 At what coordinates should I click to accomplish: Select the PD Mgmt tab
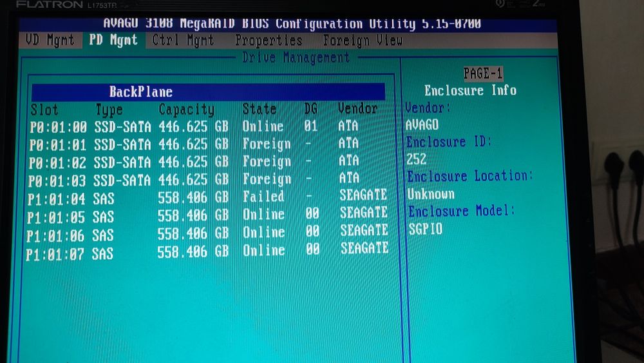coord(113,40)
